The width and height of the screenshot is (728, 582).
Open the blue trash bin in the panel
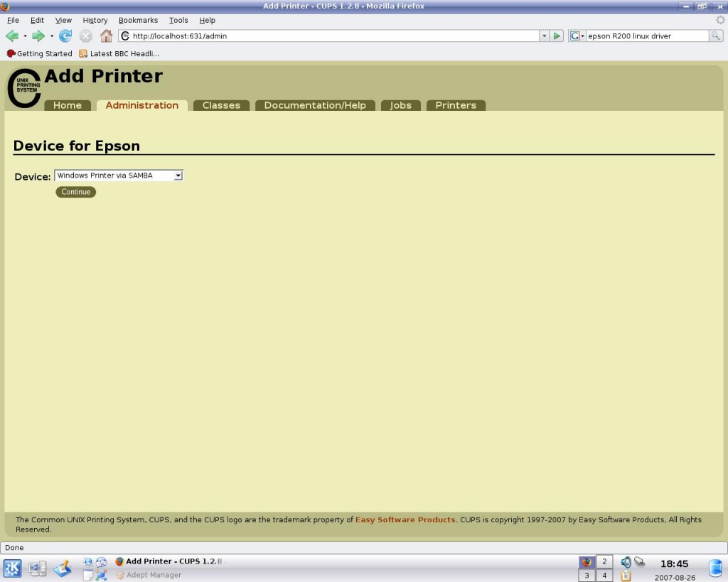pyautogui.click(x=716, y=568)
